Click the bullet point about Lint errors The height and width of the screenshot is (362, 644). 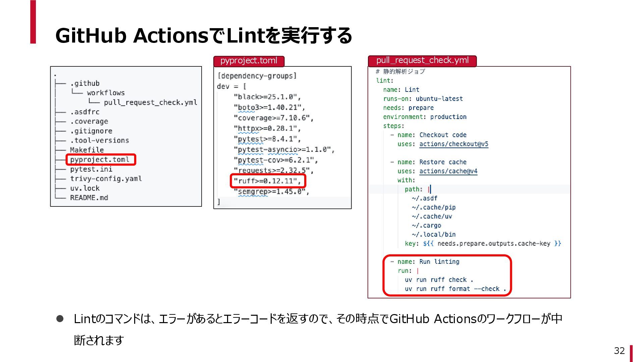pyautogui.click(x=317, y=319)
